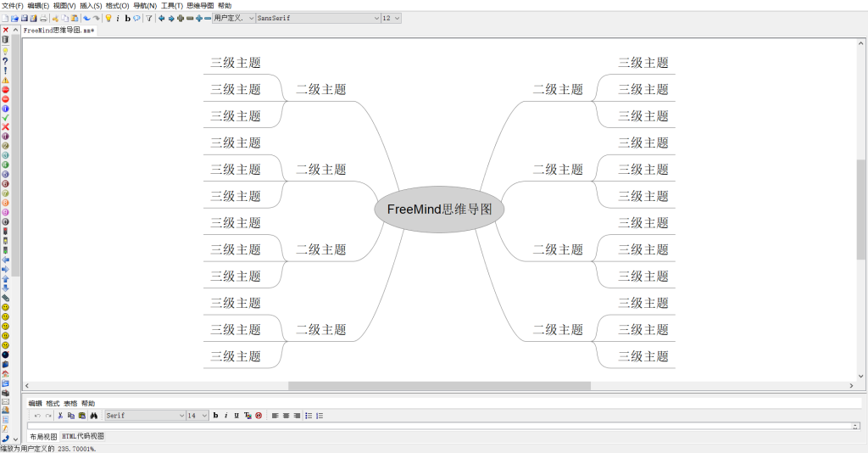Screen dimensions: 868x453
Task: Open the SansSerif font dropdown
Action: (x=319, y=19)
